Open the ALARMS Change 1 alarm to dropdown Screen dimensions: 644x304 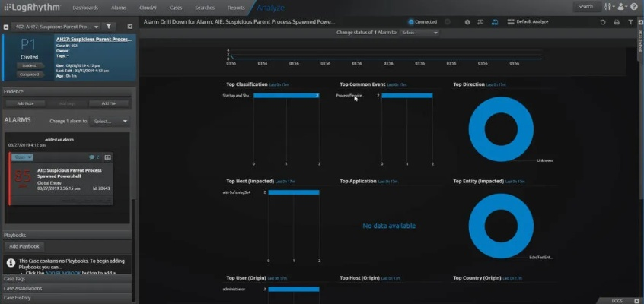110,121
